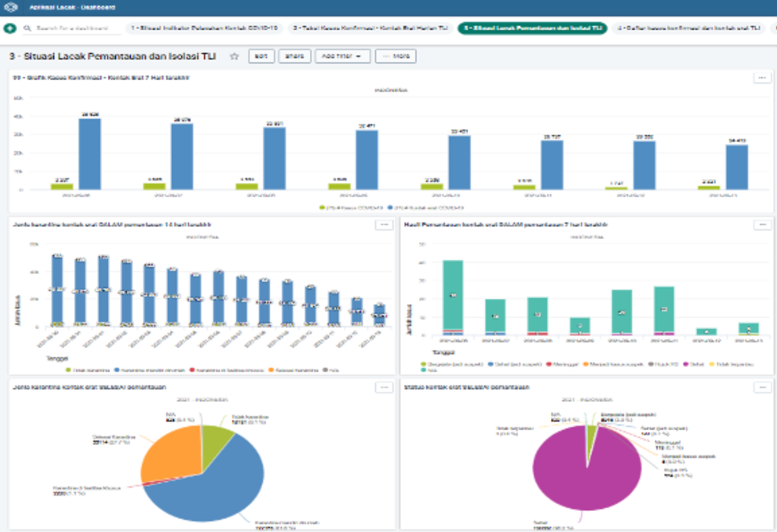Click the DHIS2 logo in the header
Screen dimensions: 777x532
pos(10,7)
